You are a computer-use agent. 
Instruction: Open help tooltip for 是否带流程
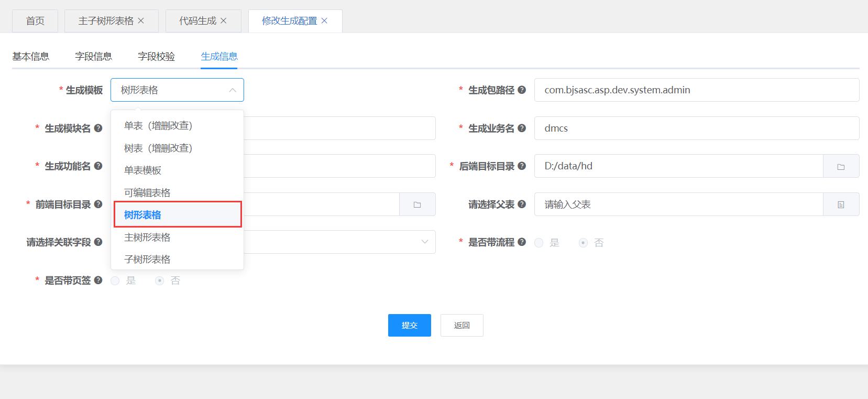[522, 242]
